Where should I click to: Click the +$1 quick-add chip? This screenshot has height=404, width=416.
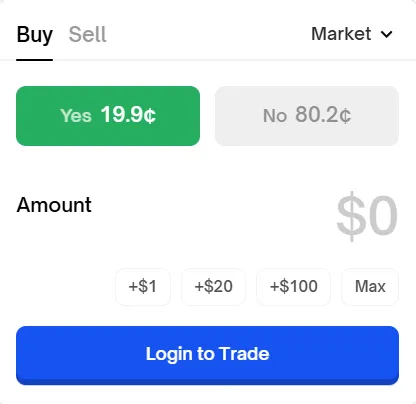[x=143, y=286]
